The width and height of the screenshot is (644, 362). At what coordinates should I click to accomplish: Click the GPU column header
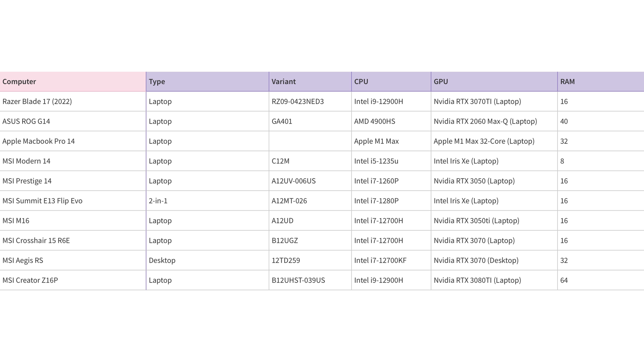[494, 81]
